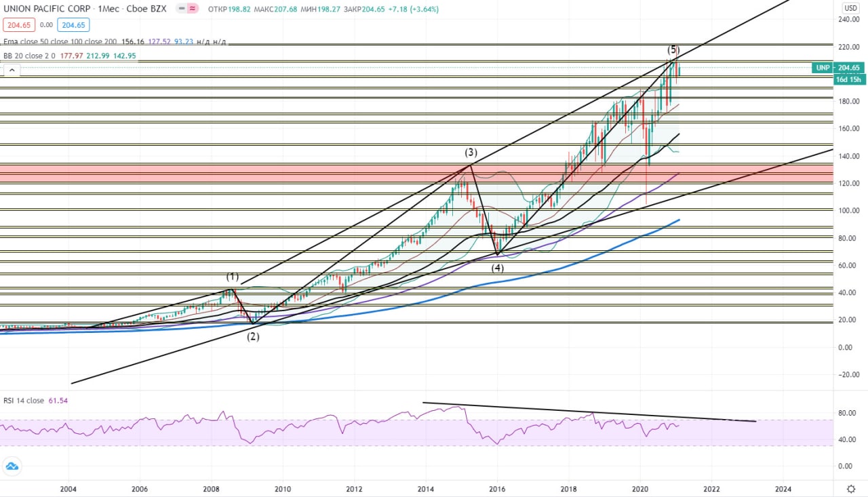Click the red 204.65 sell price button

18,24
